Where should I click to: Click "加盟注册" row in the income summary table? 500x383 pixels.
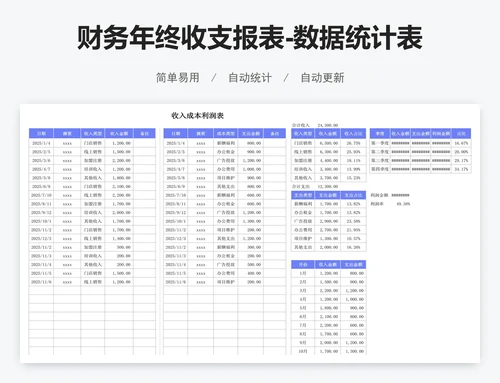(329, 160)
